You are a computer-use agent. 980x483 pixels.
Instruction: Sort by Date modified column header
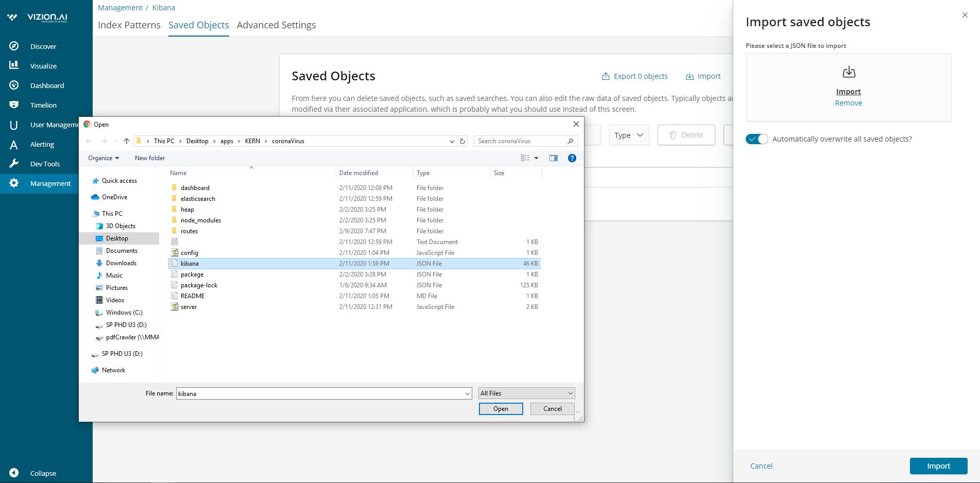pos(358,173)
